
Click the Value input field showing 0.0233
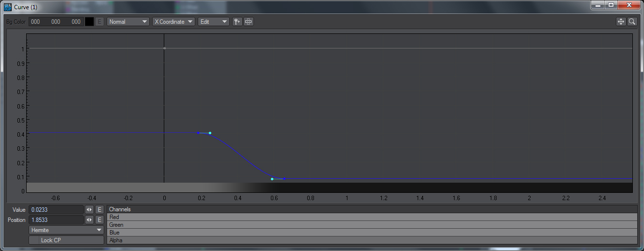[56, 210]
